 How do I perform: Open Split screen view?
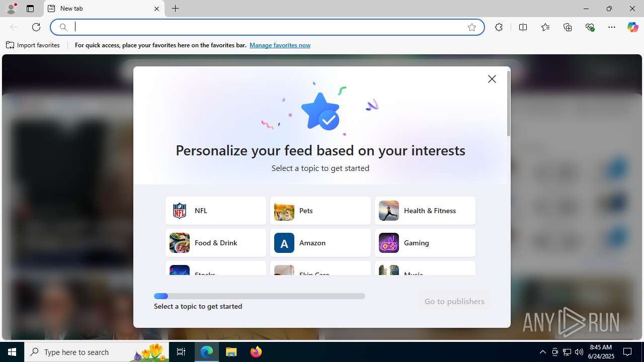coord(523,27)
